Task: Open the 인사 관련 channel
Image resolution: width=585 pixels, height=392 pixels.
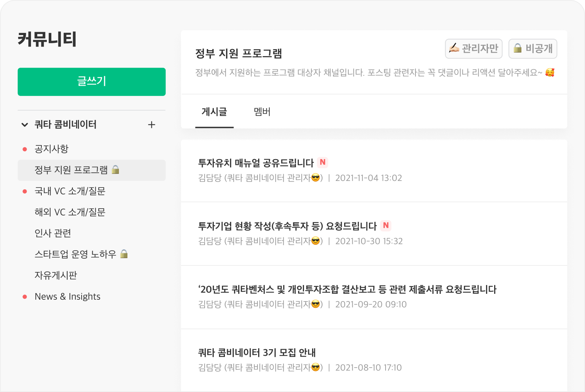Action: click(53, 233)
